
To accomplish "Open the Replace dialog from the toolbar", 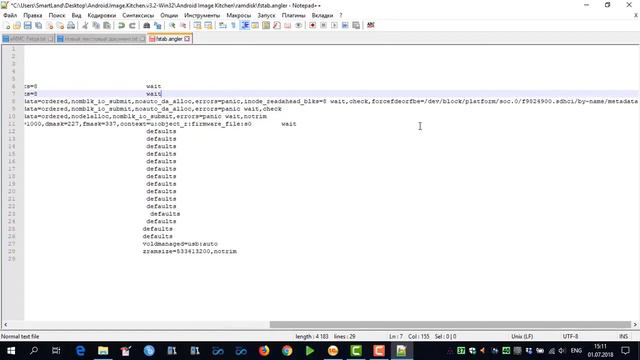I will (x=157, y=25).
